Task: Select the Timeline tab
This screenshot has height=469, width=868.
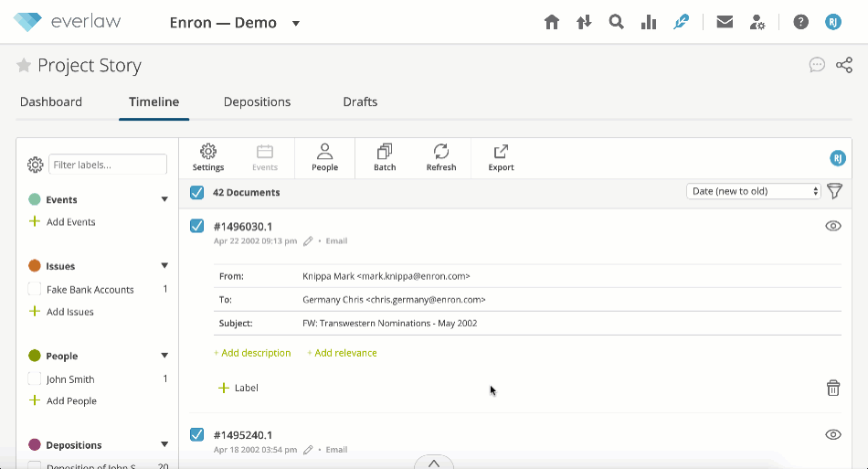Action: tap(153, 101)
